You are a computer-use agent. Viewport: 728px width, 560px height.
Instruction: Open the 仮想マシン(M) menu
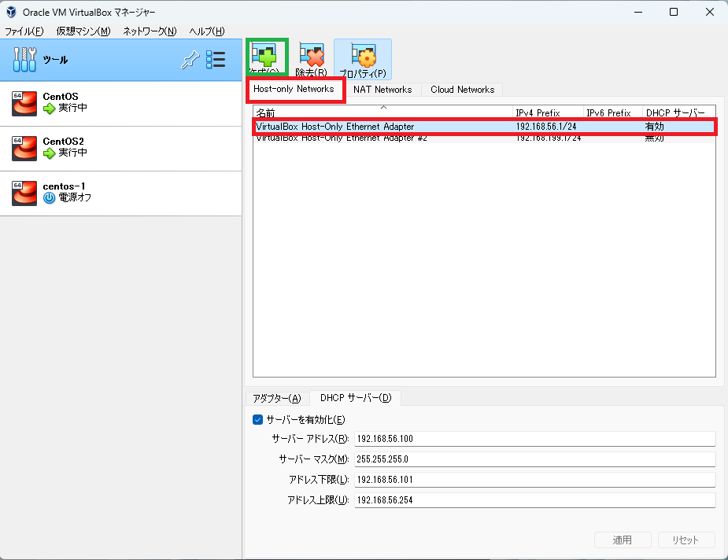(x=83, y=31)
